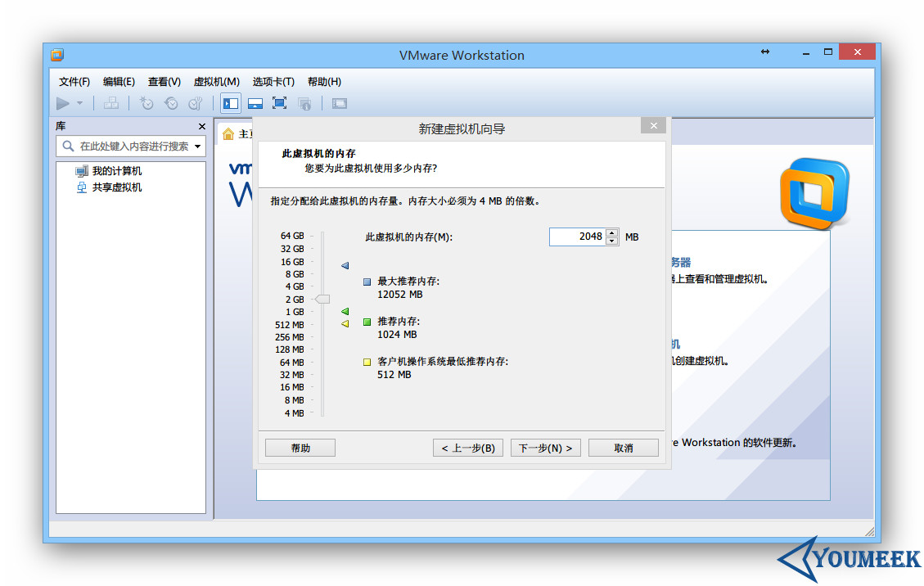The image size is (924, 586).
Task: Open the library search filter dropdown
Action: [x=197, y=146]
